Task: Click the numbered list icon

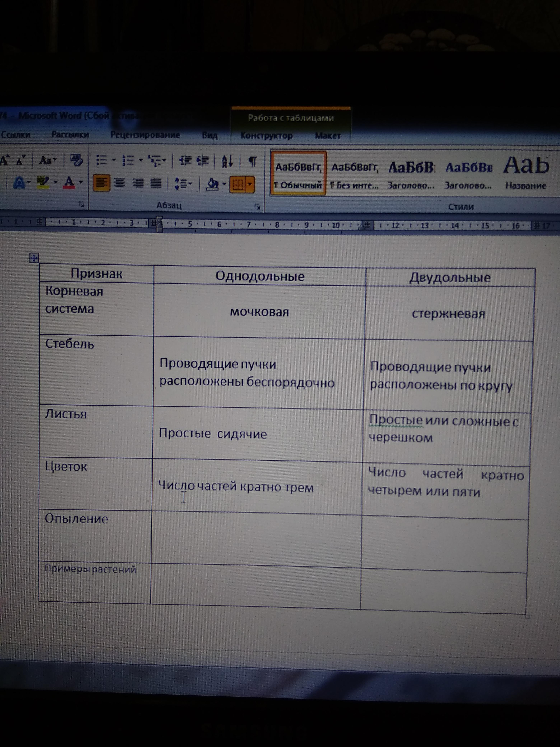Action: coord(128,160)
